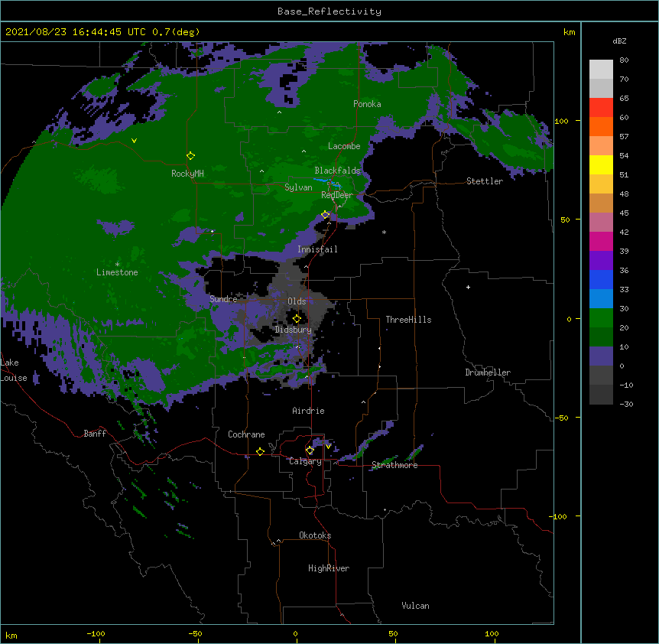This screenshot has width=659, height=644.
Task: Click the Cochrane town label
Action: coord(246,434)
